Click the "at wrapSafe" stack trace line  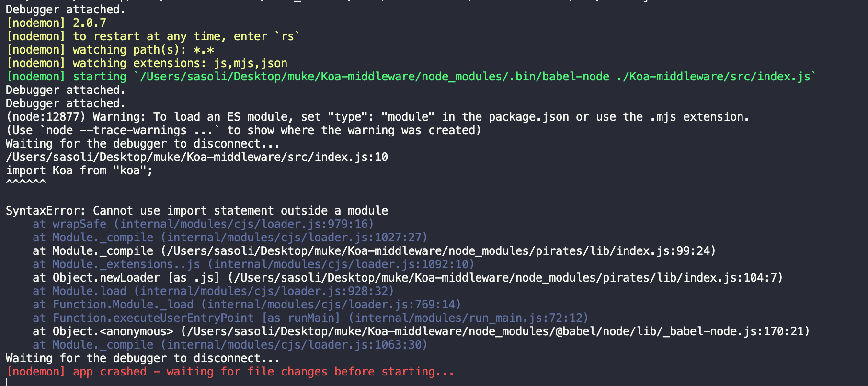[x=203, y=224]
